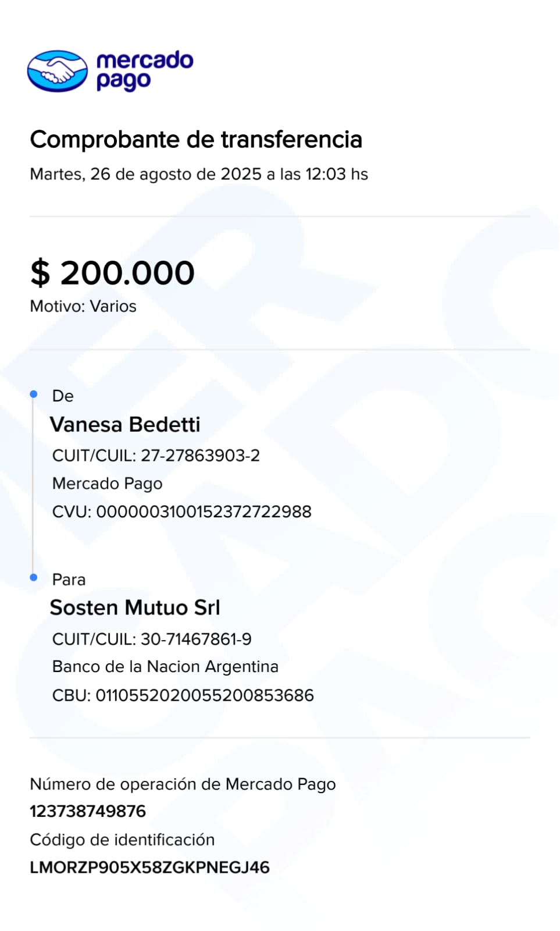This screenshot has height=931, width=560.
Task: Select identification code LMORZP905X58ZGKPNEGJ46
Action: click(x=149, y=868)
